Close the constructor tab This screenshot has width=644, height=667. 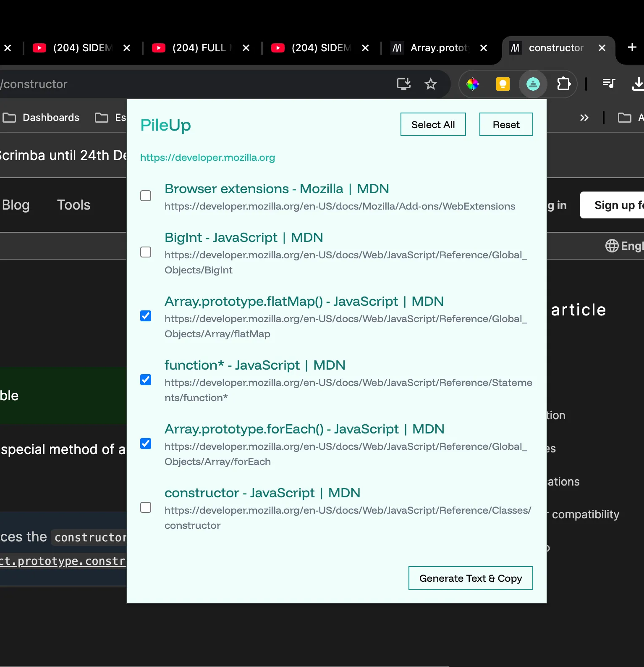pos(602,48)
